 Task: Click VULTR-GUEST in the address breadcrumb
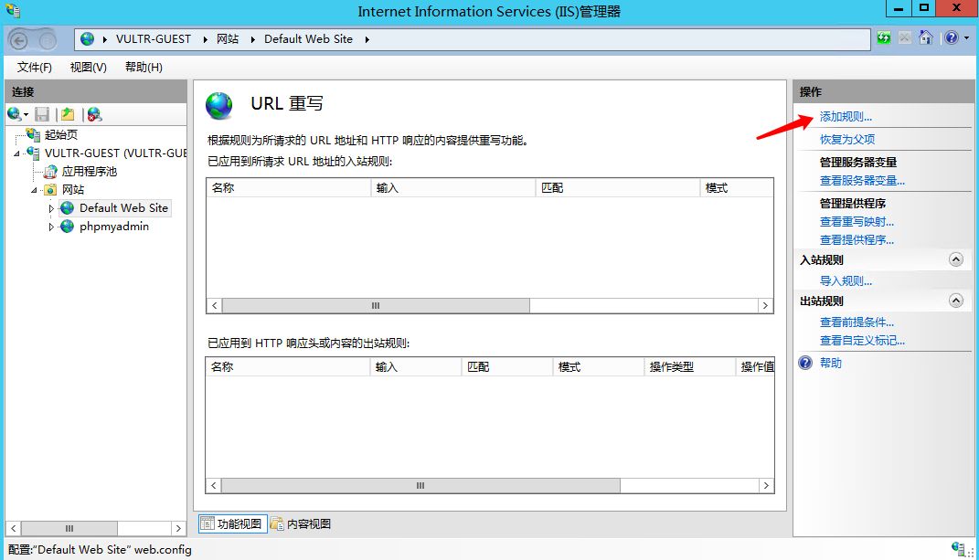coord(154,39)
